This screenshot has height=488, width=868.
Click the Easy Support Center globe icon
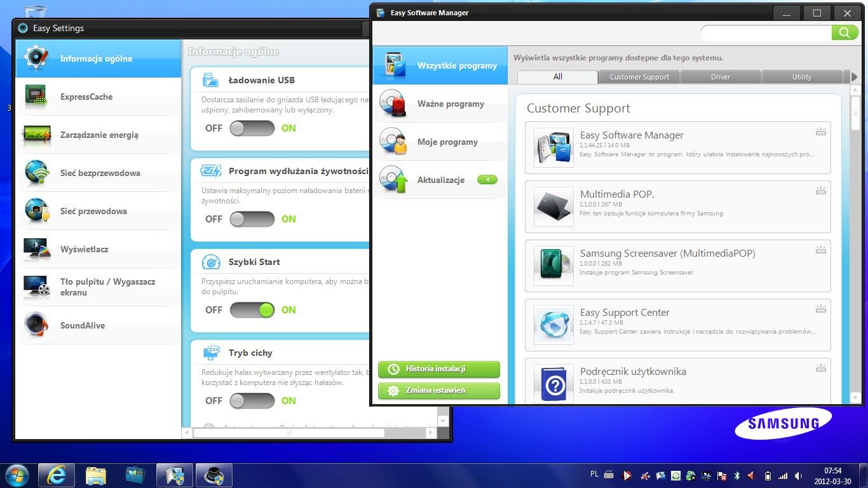click(x=553, y=325)
